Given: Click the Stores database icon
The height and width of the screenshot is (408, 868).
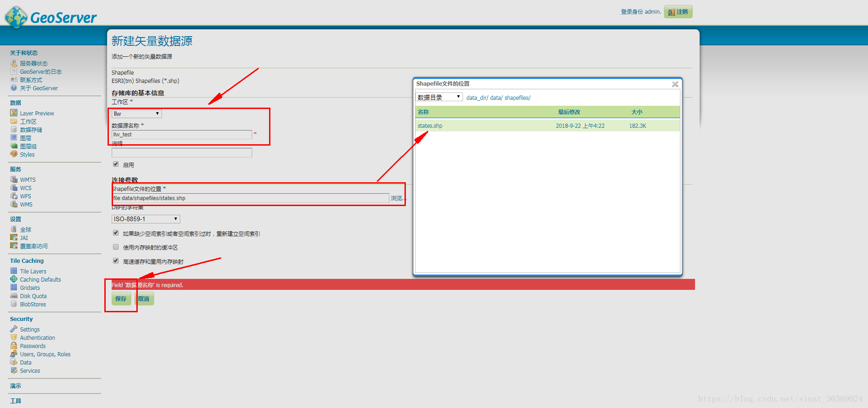Looking at the screenshot, I should [14, 130].
